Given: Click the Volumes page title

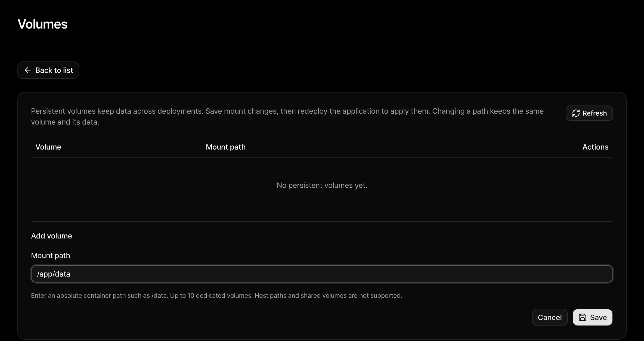Looking at the screenshot, I should tap(42, 24).
